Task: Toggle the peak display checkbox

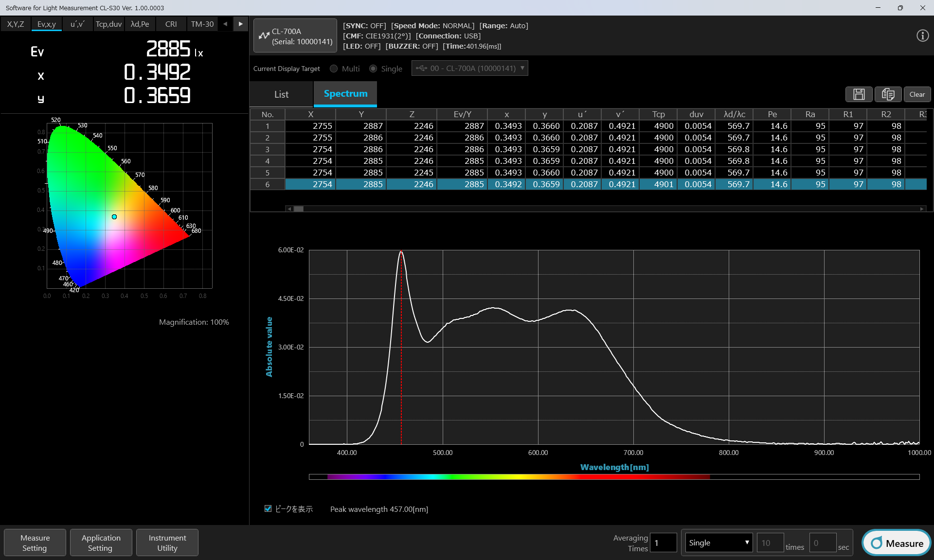Action: [x=268, y=508]
